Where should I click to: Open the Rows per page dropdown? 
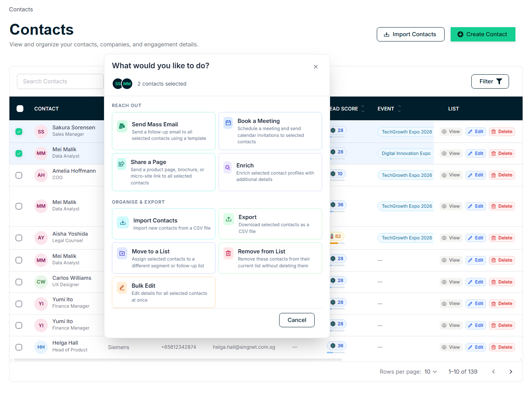[x=430, y=372]
